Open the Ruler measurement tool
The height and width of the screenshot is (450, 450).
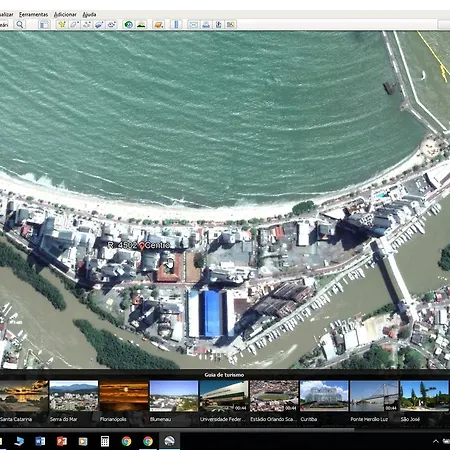click(x=176, y=25)
